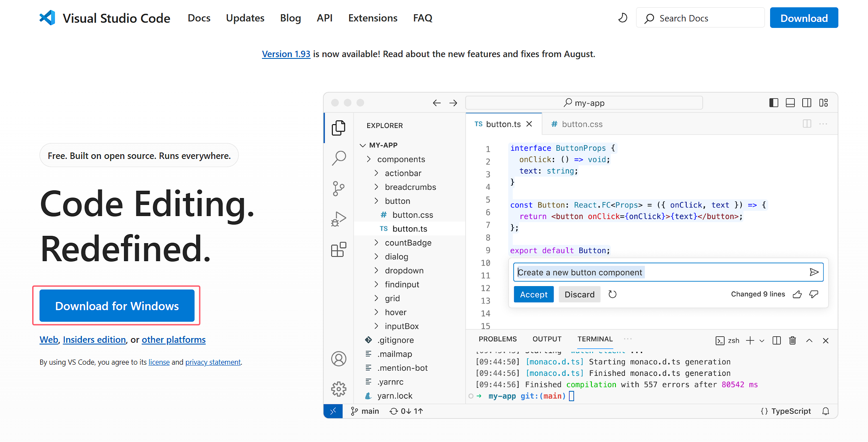The height and width of the screenshot is (442, 868).
Task: Open Run and Debug icon in activity bar
Action: 338,219
